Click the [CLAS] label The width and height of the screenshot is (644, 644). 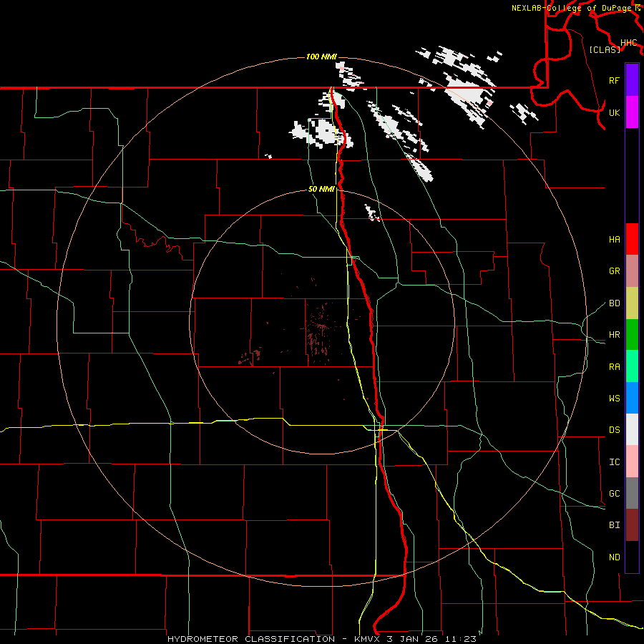pyautogui.click(x=605, y=49)
